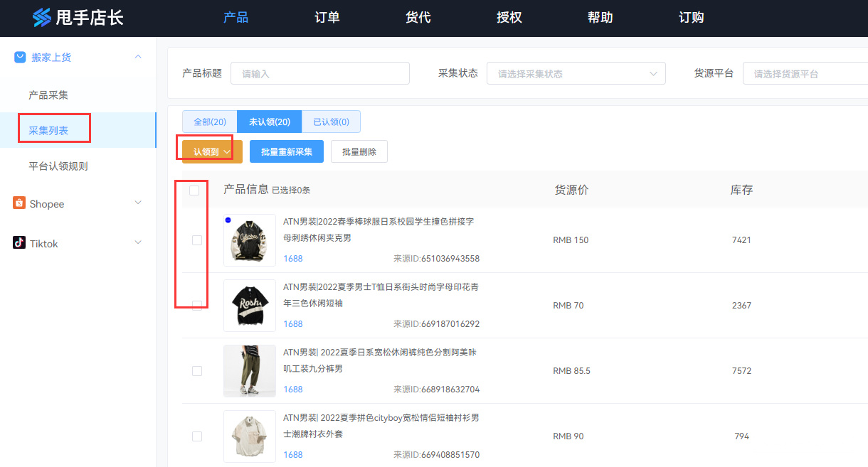Click the stock value 7572
The height and width of the screenshot is (467, 868).
coord(741,371)
